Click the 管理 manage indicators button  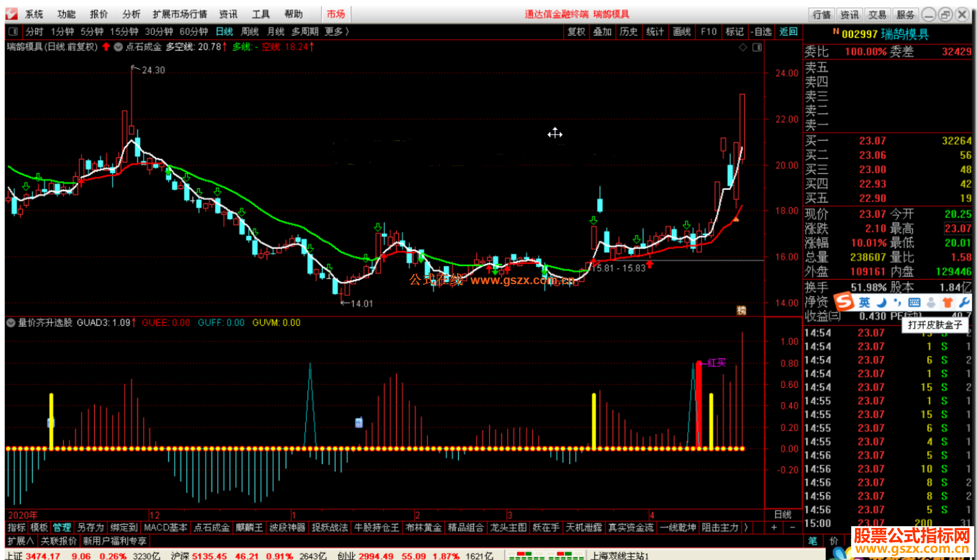point(62,527)
